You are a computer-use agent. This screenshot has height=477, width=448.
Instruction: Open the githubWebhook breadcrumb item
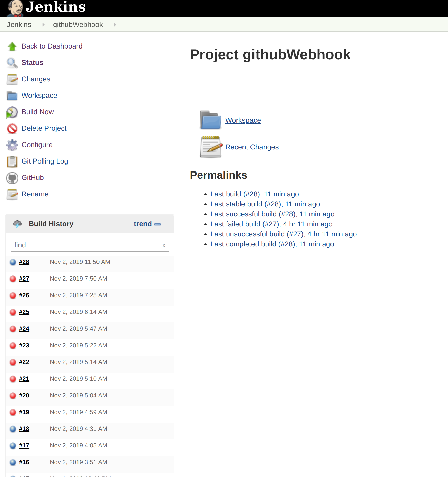(78, 24)
